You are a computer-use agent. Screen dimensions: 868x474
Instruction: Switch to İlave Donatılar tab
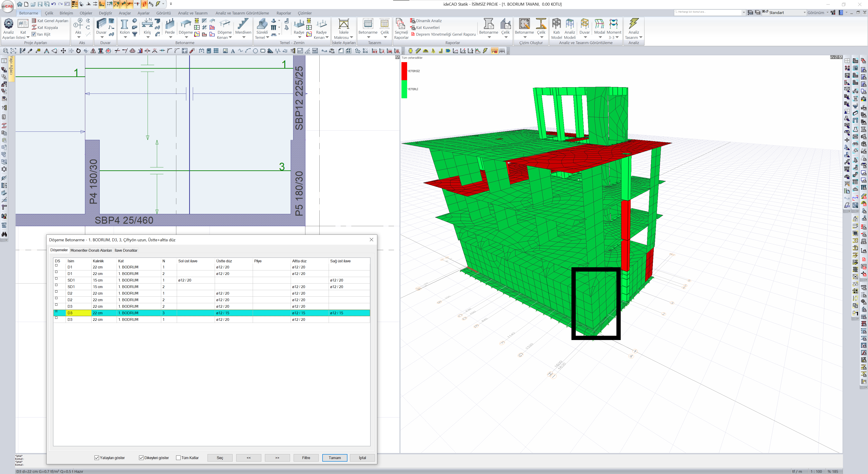126,250
